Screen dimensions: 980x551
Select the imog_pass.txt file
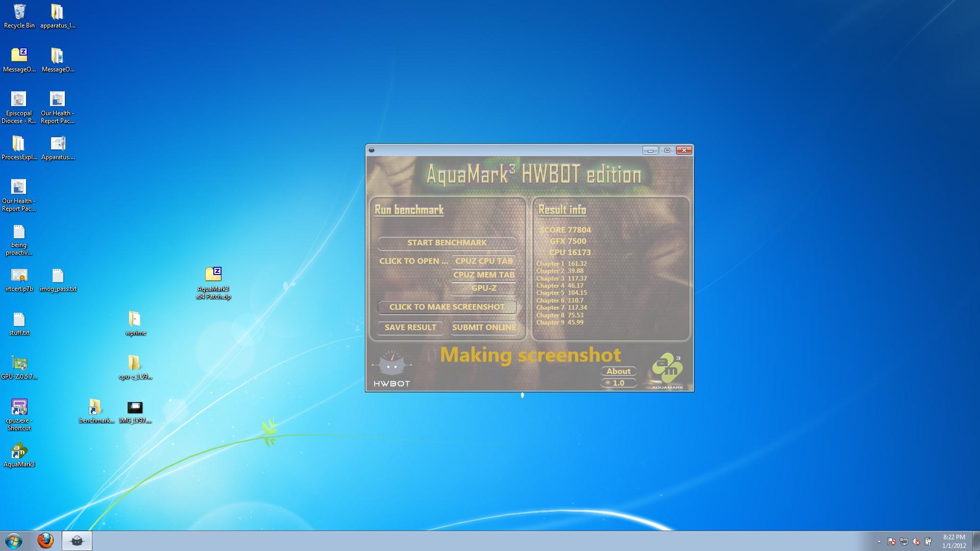coord(58,280)
